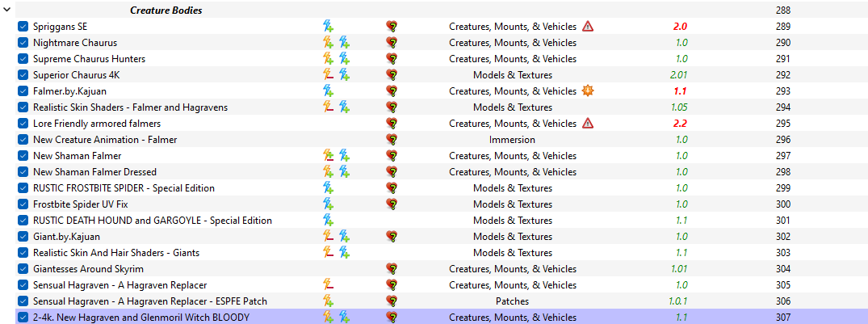The width and height of the screenshot is (868, 324).
Task: Click version 1.05 on Realistic Skin Shaders Falmer row
Action: pyautogui.click(x=679, y=107)
